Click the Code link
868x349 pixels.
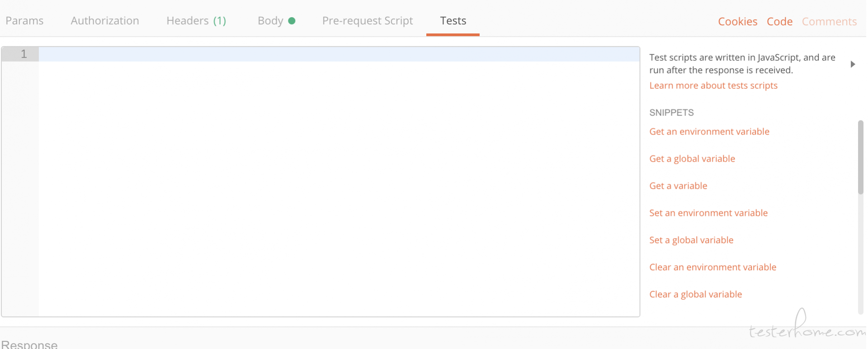point(779,22)
